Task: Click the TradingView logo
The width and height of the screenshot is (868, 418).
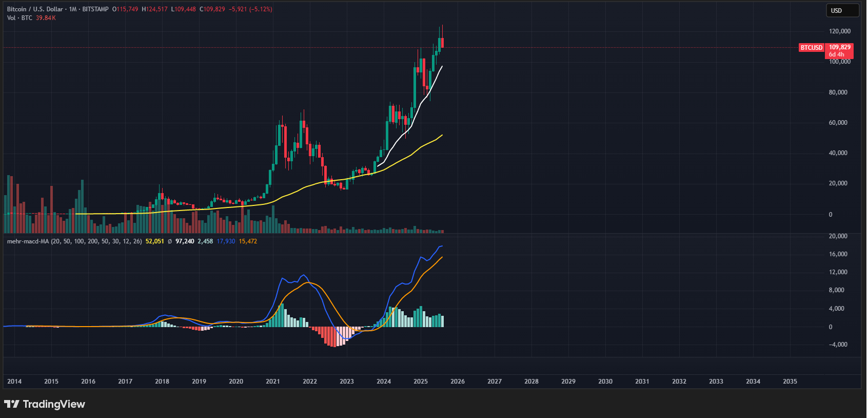Action: [x=45, y=404]
